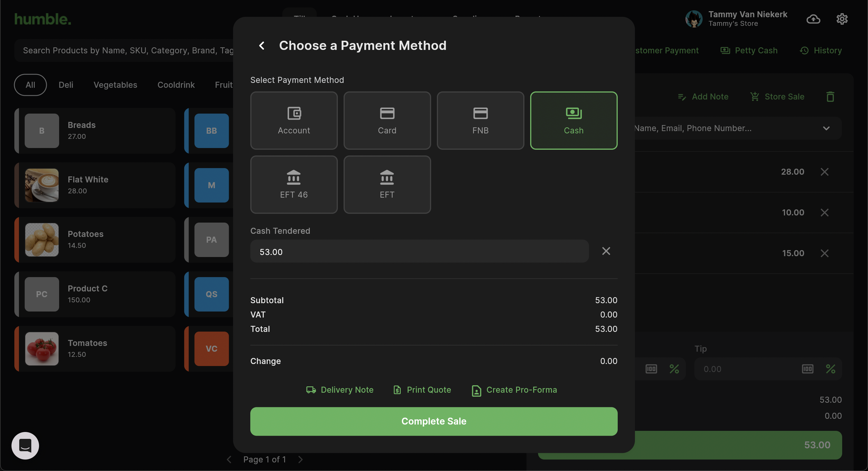Click the Cash Tendered input field
868x471 pixels.
[x=420, y=252]
